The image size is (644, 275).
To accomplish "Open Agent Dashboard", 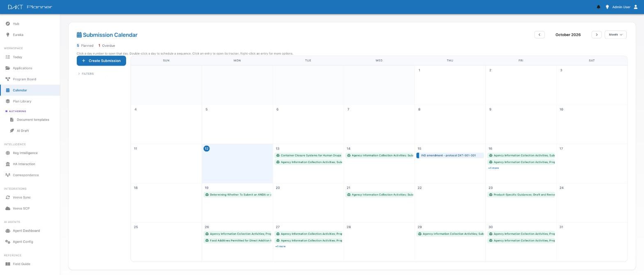I will 30,231.
